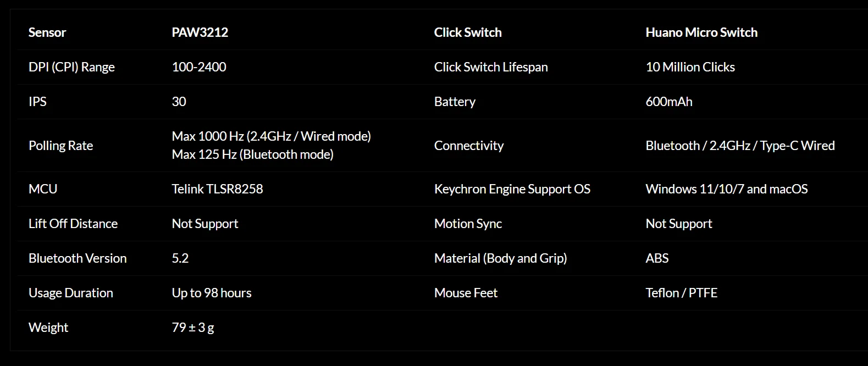Select the Material (Body and Grip) label
Image resolution: width=868 pixels, height=366 pixels.
(x=500, y=258)
